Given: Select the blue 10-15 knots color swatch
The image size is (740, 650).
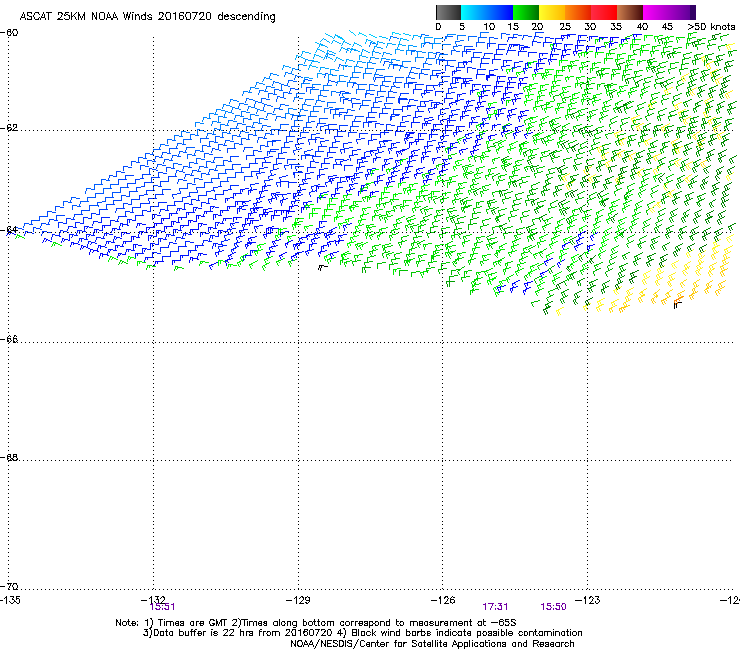Looking at the screenshot, I should click(x=500, y=12).
